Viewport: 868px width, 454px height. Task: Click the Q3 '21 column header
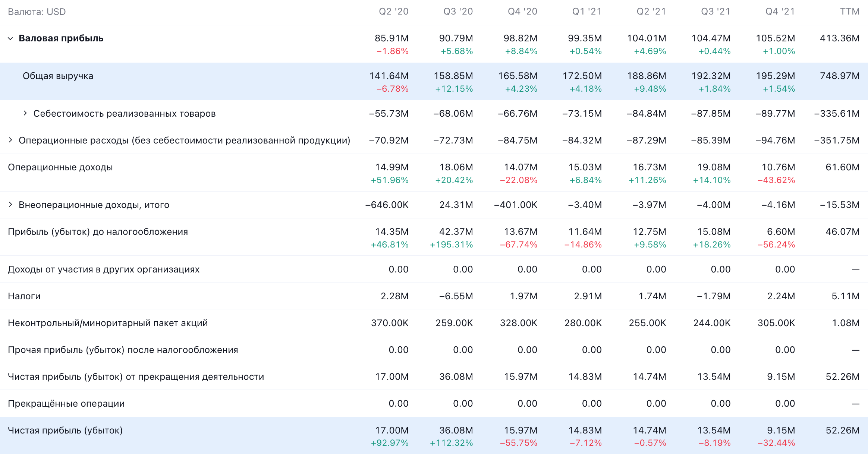(716, 12)
